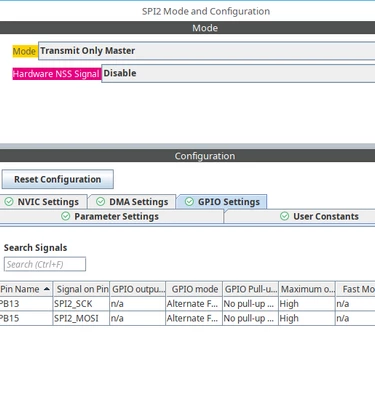Click the Maximum output speed column header
The height and width of the screenshot is (400, 375).
click(x=307, y=289)
